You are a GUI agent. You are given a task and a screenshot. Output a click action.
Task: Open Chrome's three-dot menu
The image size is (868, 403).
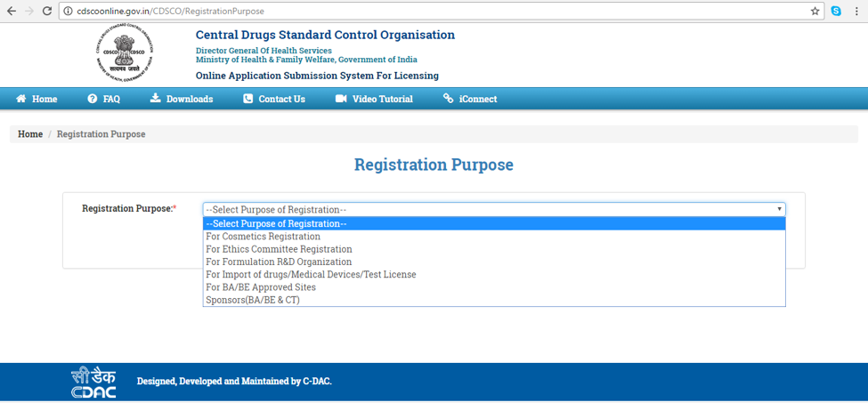(856, 12)
